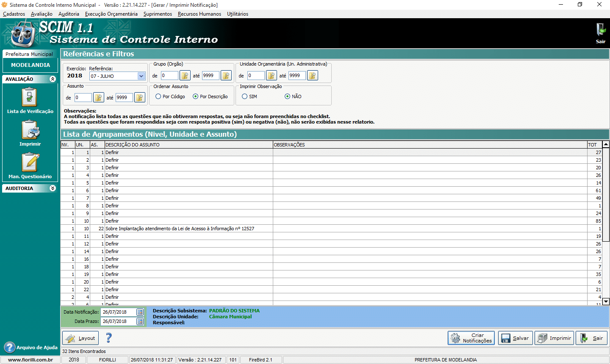Click the Salvar button
The width and height of the screenshot is (610, 364).
click(x=515, y=338)
